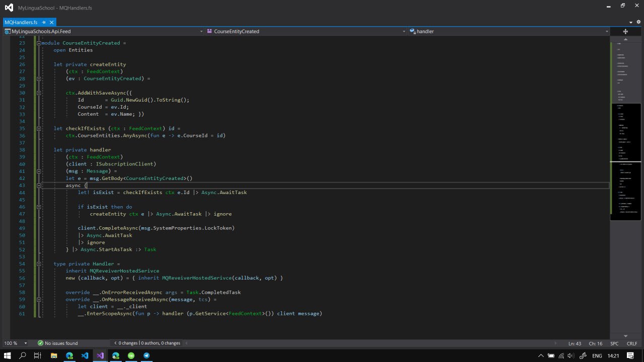The width and height of the screenshot is (644, 362).
Task: Close the MQHandlers.fs tab
Action: click(x=51, y=23)
